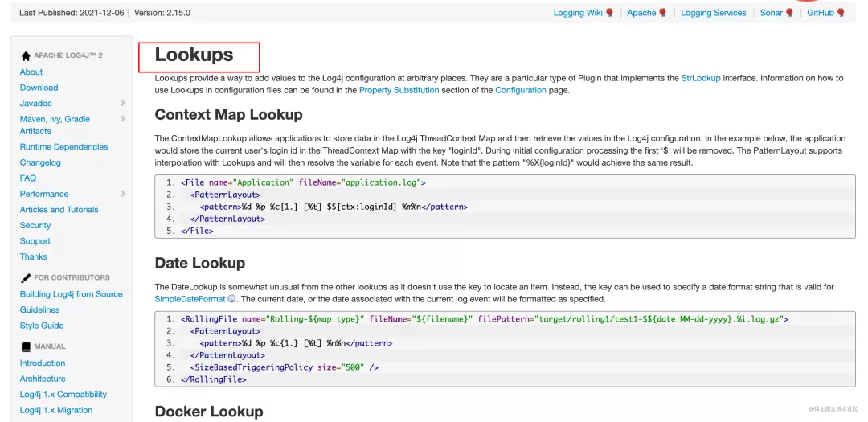Select the Security sidebar item
Viewport: 868px width, 422px height.
pos(35,225)
